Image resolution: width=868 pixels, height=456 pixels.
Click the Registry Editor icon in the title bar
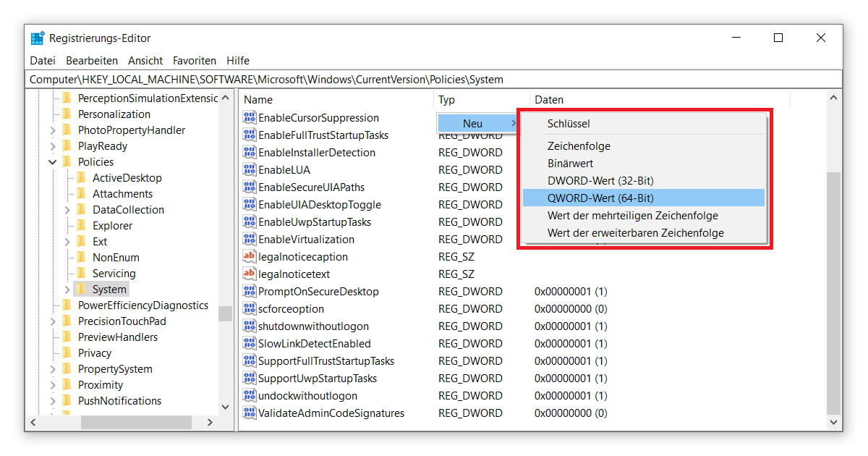tap(37, 38)
